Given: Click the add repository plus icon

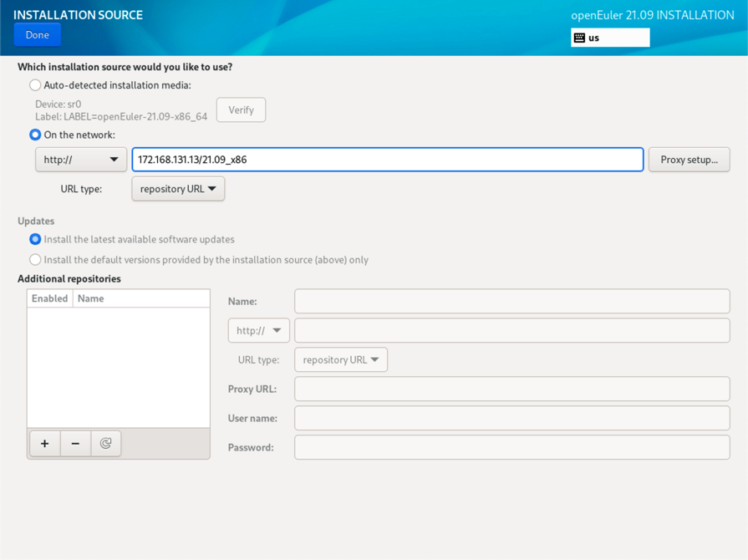Looking at the screenshot, I should click(45, 444).
